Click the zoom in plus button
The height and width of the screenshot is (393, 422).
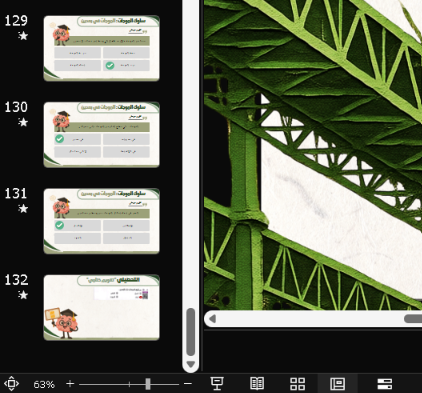(70, 384)
